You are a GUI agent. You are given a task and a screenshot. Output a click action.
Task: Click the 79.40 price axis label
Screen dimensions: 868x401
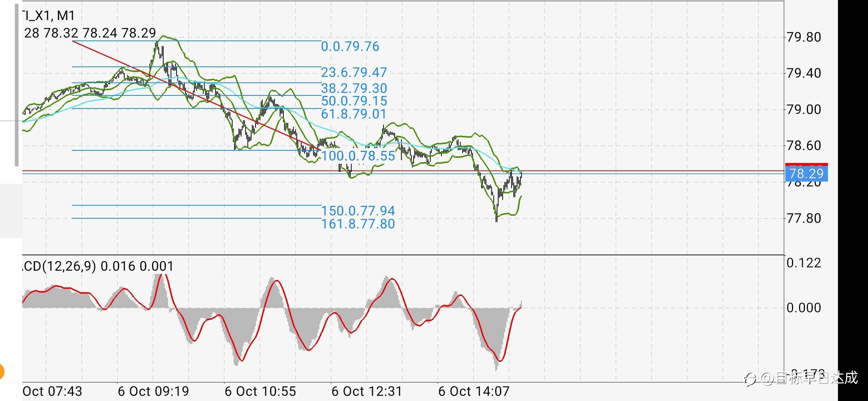pyautogui.click(x=804, y=73)
